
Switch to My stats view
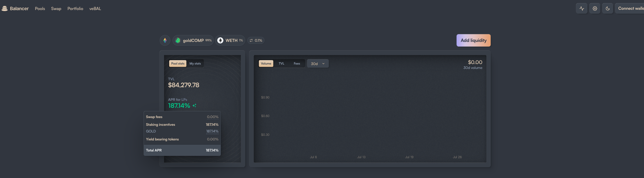click(195, 64)
